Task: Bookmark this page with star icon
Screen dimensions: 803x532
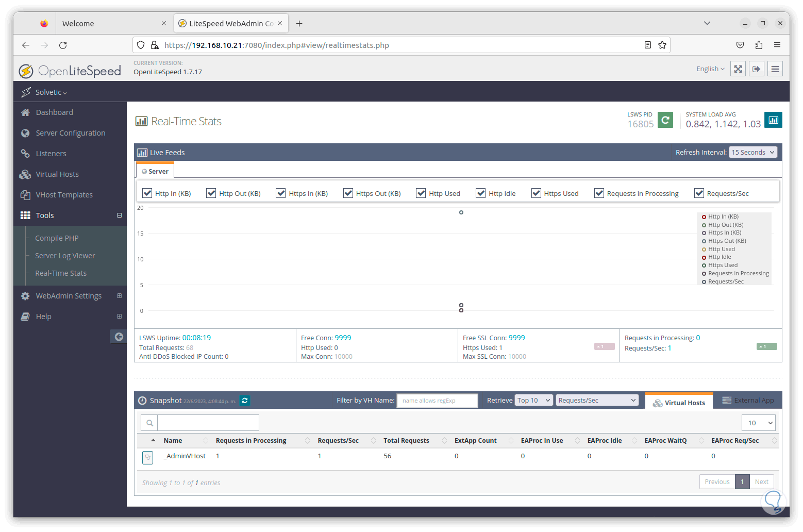Action: tap(662, 45)
